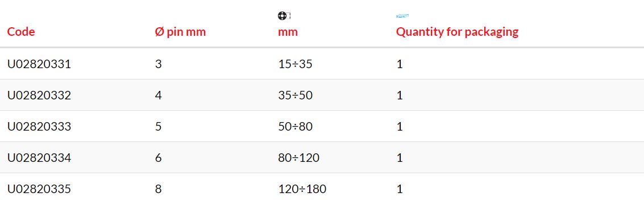Screen dimensions: 644x209
Task: Open product code U02820335
Action: point(39,189)
